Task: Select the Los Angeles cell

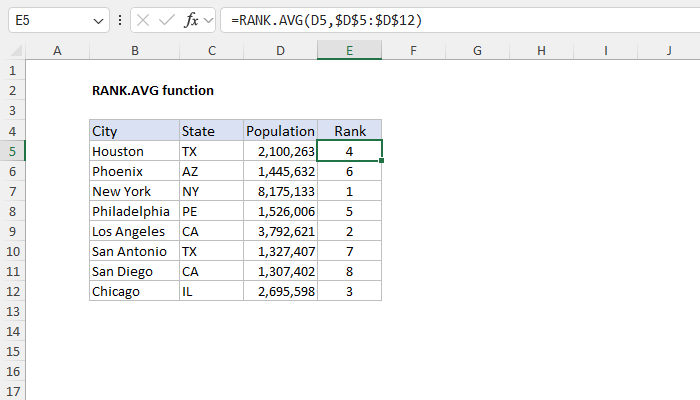Action: click(x=134, y=231)
